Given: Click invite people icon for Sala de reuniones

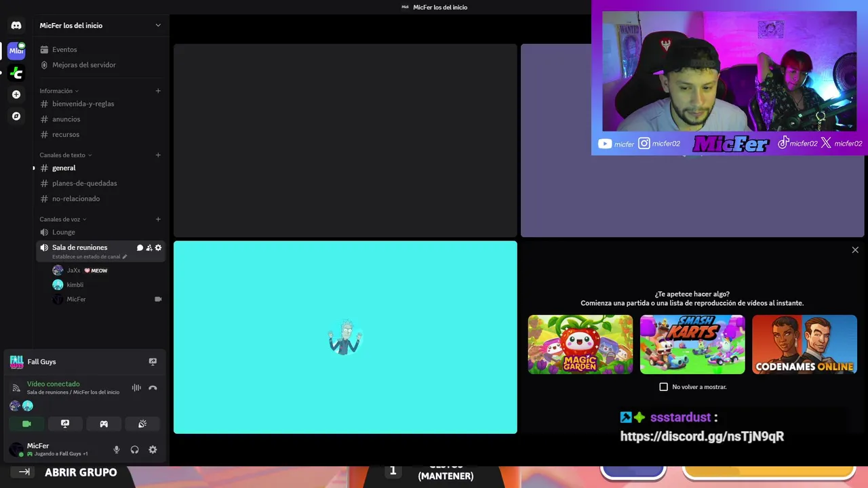Looking at the screenshot, I should click(x=149, y=248).
